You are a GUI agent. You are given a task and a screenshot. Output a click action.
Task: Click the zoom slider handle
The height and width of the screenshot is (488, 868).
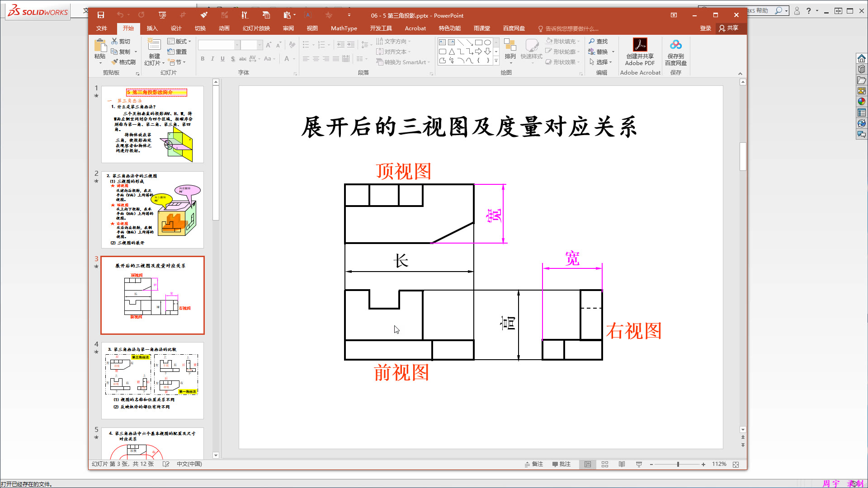tap(678, 465)
